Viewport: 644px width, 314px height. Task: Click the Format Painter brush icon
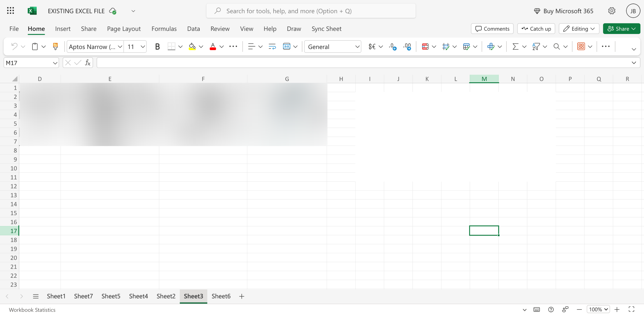pyautogui.click(x=55, y=47)
